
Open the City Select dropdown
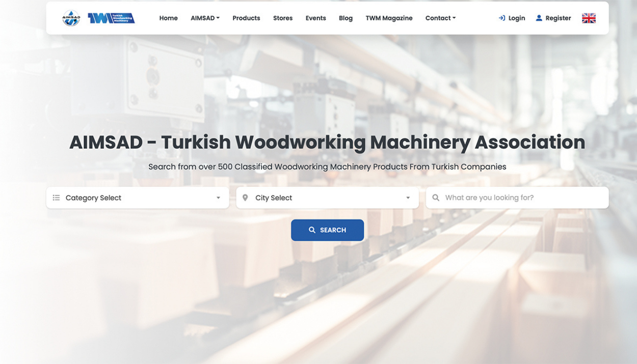[327, 198]
